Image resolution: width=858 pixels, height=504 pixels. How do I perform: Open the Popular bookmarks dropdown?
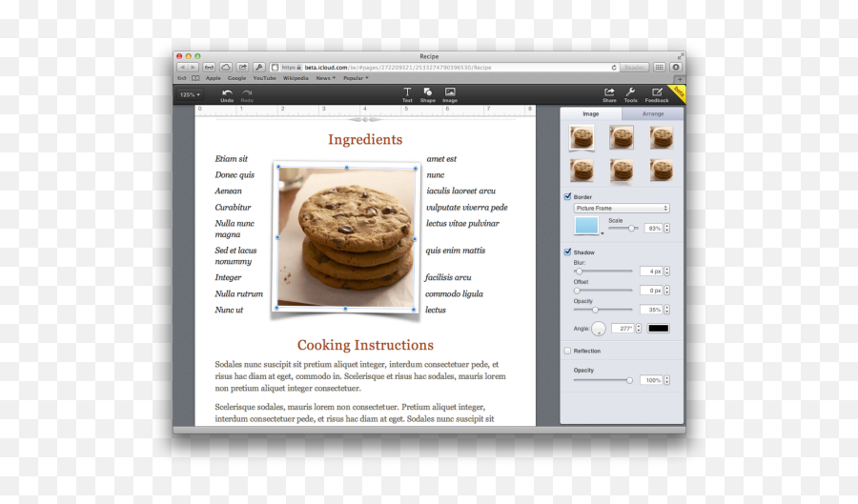point(356,78)
